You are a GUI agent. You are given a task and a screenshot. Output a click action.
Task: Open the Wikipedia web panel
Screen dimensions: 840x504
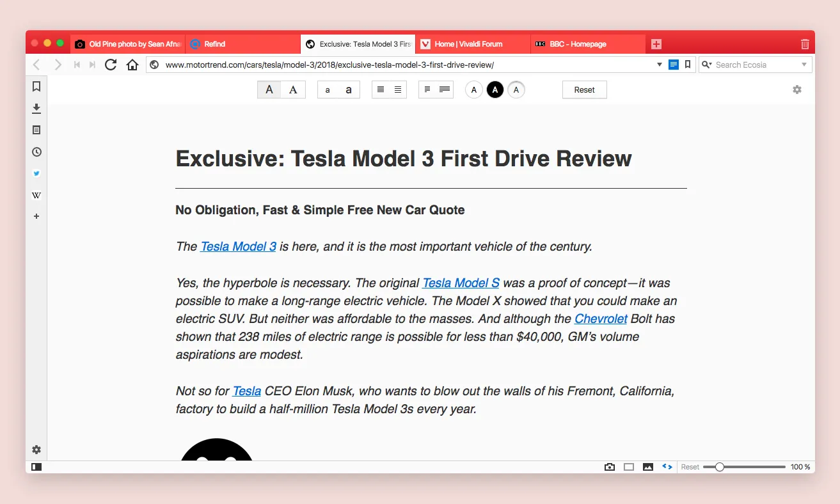point(36,195)
